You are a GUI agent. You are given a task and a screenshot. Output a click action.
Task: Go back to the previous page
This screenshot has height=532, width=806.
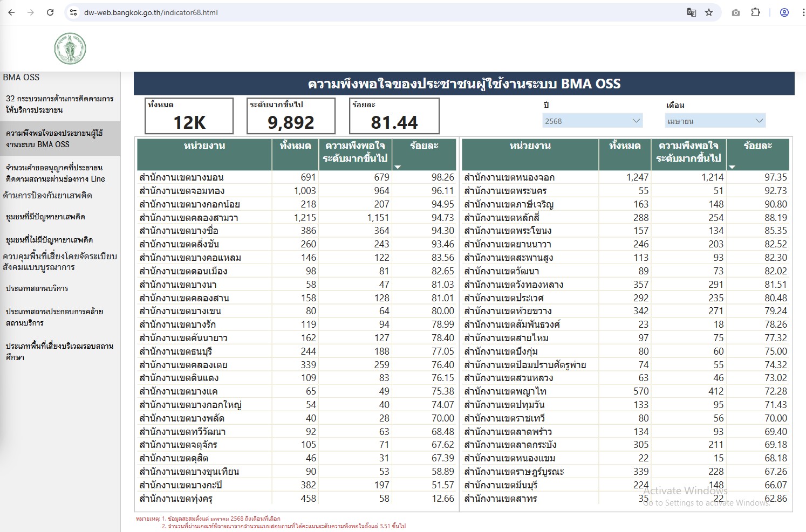point(11,12)
